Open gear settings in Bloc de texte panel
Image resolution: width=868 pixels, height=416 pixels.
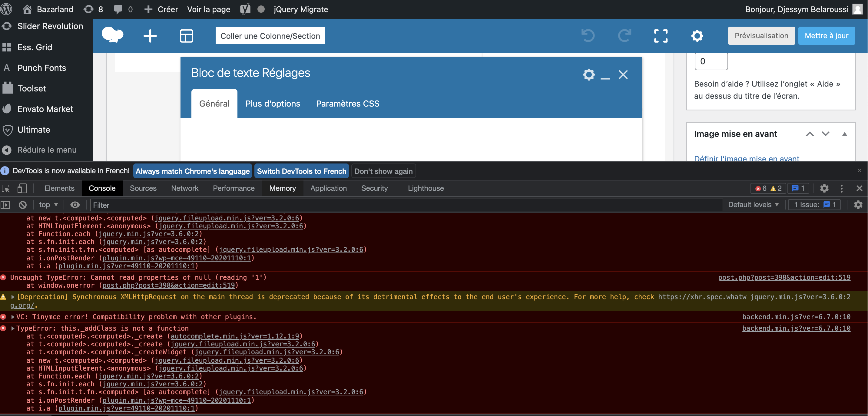click(589, 74)
